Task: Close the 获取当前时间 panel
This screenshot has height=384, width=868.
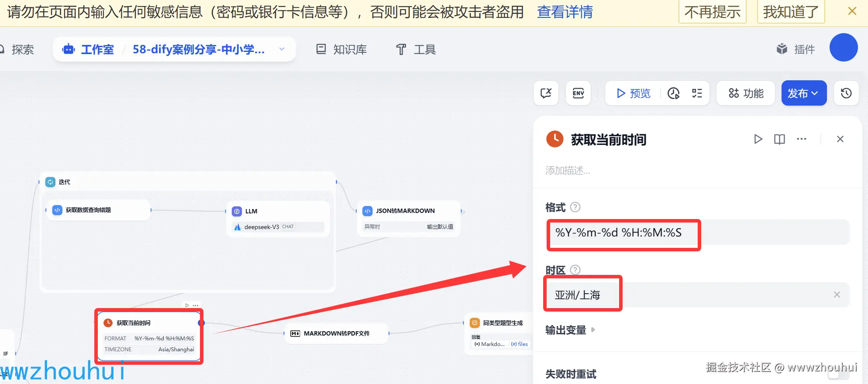Action: click(x=840, y=139)
